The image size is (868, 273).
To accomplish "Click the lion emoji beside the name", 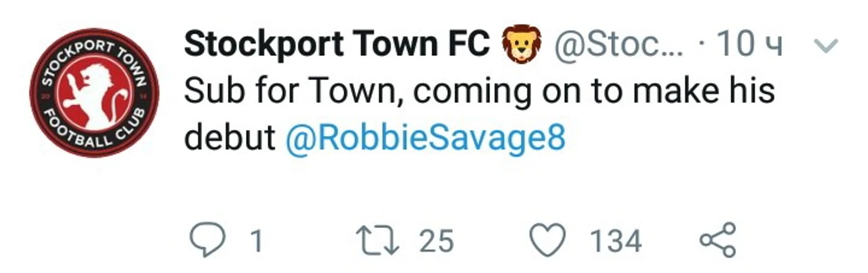I will 521,45.
